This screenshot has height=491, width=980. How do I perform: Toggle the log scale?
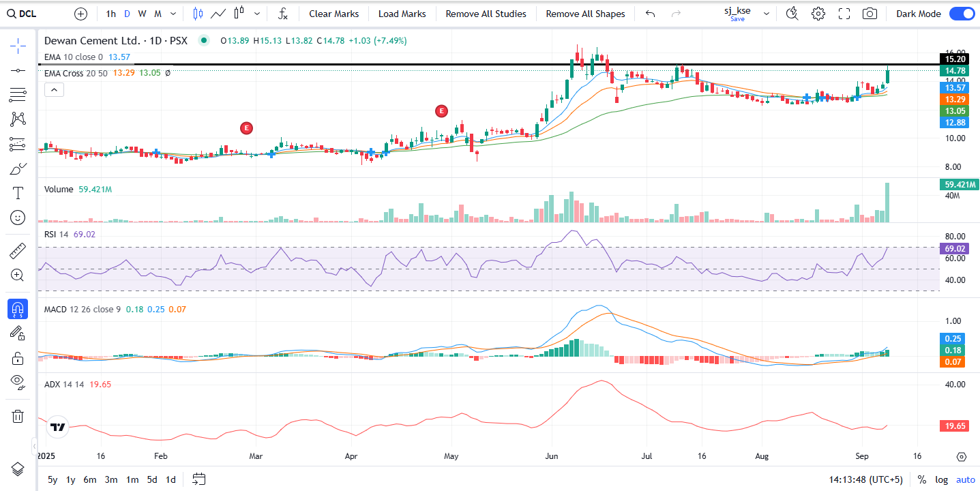coord(942,479)
